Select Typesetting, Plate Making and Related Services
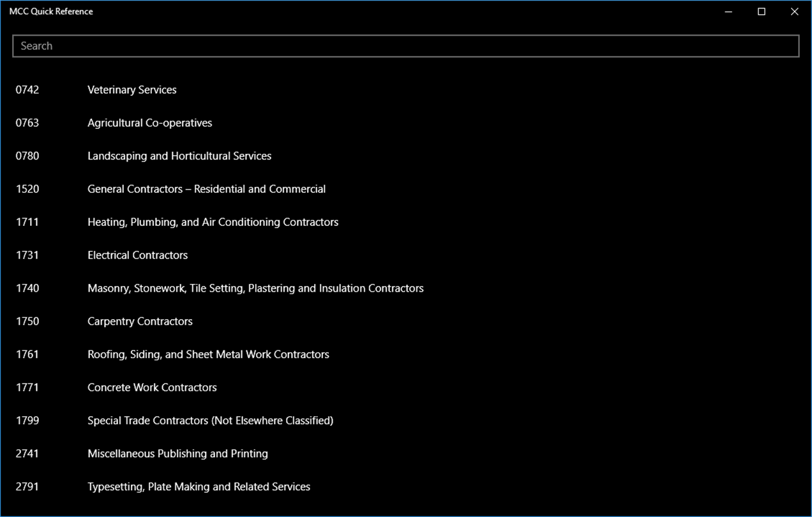812x517 pixels. [x=199, y=487]
